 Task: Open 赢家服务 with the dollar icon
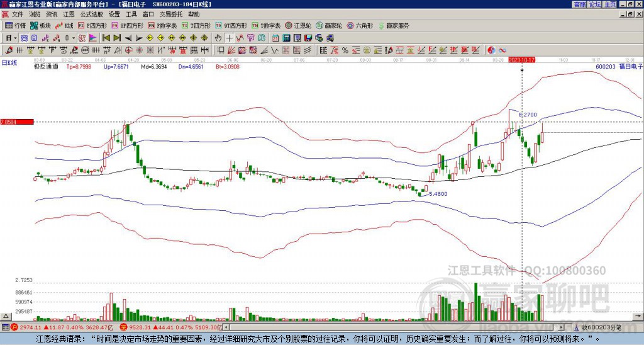[x=394, y=25]
